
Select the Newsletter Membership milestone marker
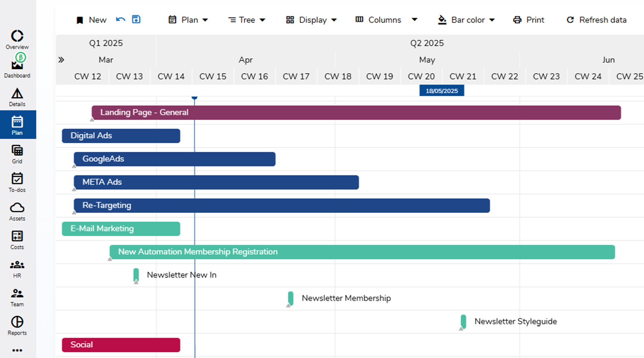290,299
